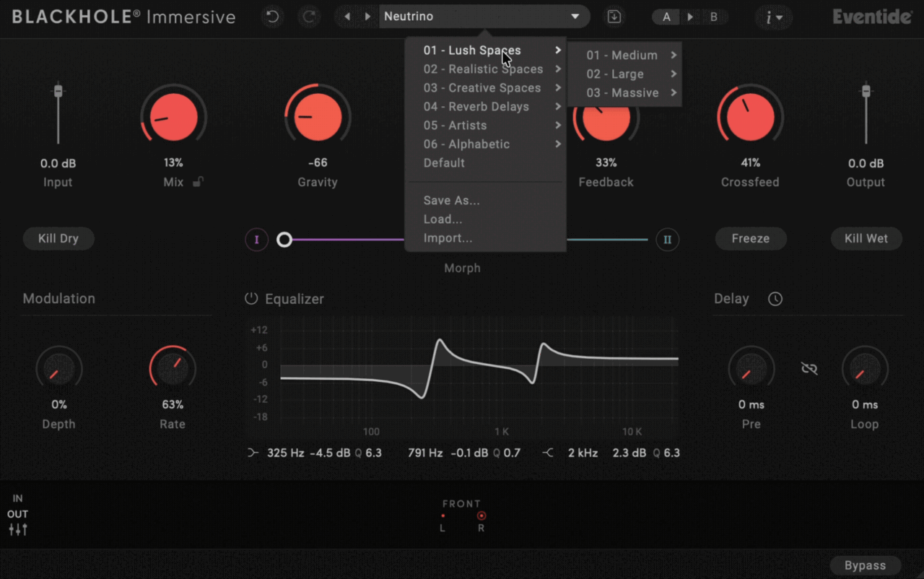Click the Pre delay knob
This screenshot has width=924, height=579.
[751, 370]
